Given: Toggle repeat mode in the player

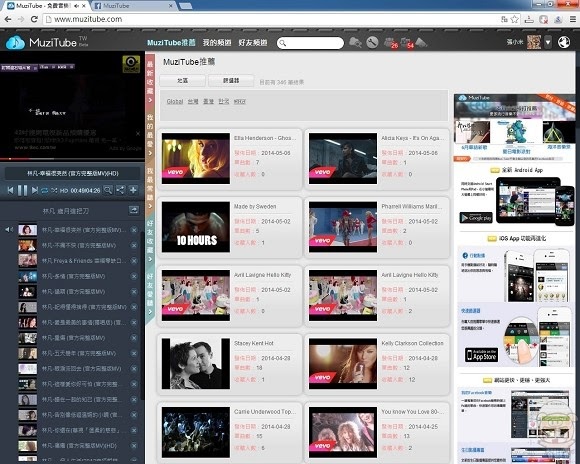Looking at the screenshot, I should (44, 190).
